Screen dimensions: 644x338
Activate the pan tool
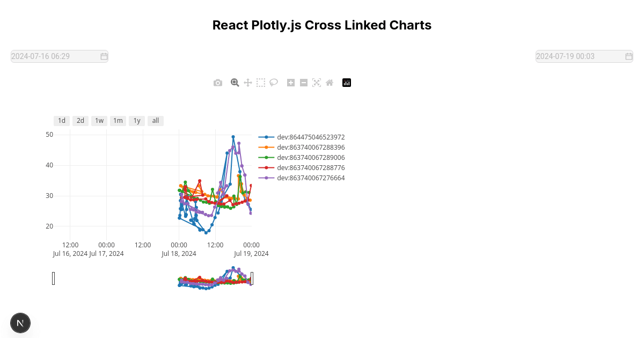click(x=248, y=83)
